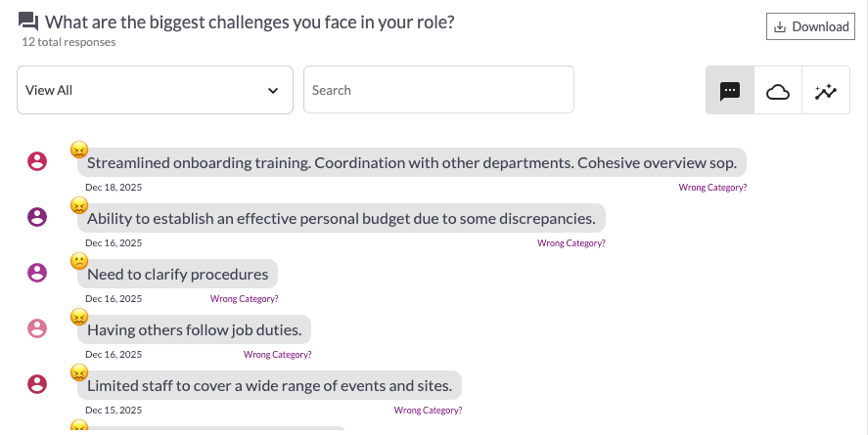This screenshot has width=868, height=435.
Task: Click sentiment emoji on 'Need to clarify procedures'
Action: (x=79, y=261)
